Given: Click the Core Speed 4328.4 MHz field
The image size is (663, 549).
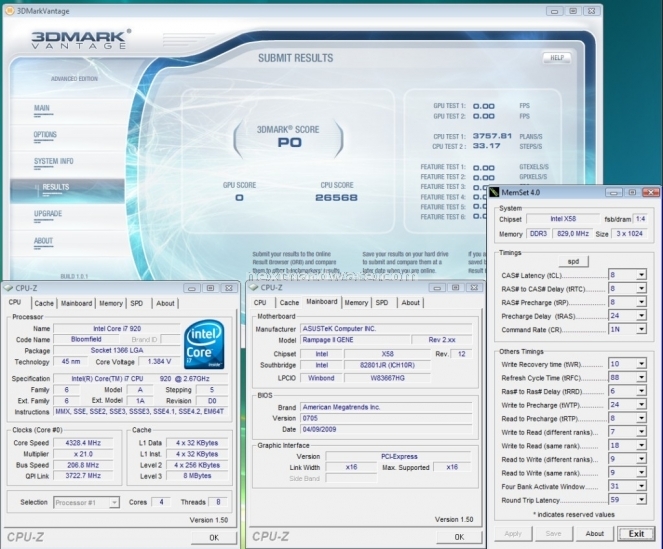Looking at the screenshot, I should point(83,443).
